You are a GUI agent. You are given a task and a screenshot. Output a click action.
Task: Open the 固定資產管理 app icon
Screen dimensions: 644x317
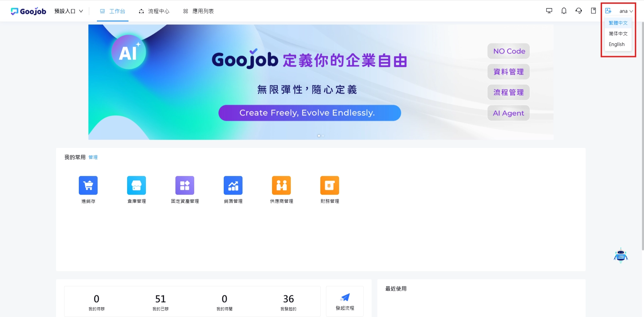(185, 185)
